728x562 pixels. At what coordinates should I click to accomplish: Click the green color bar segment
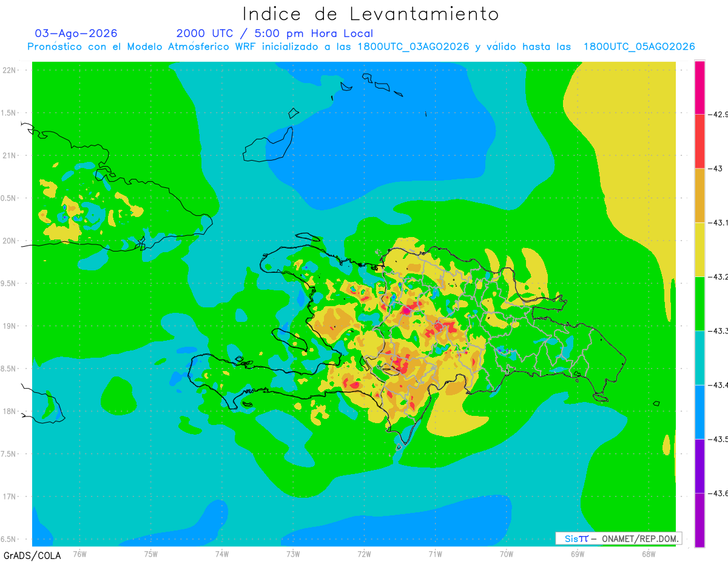[x=699, y=303]
